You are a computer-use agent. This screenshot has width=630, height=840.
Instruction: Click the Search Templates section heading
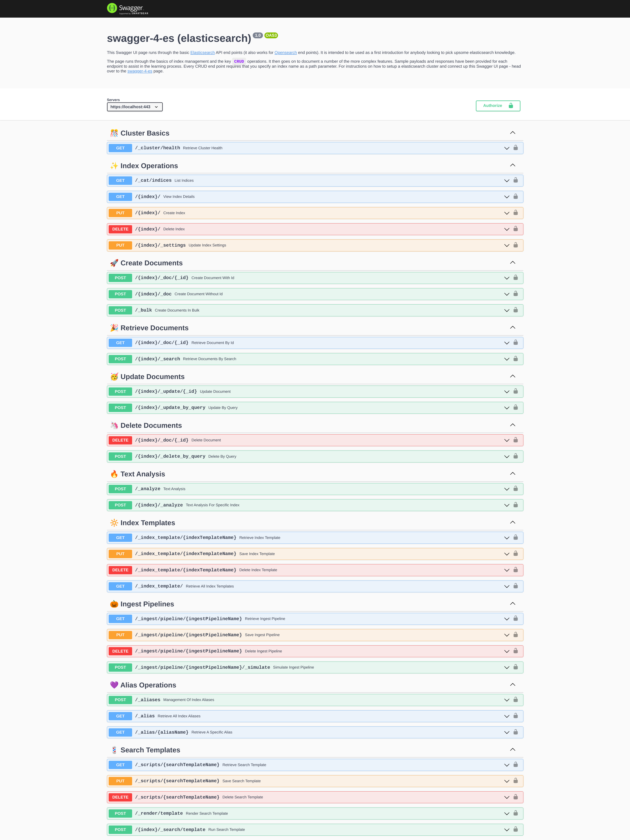[x=150, y=750]
